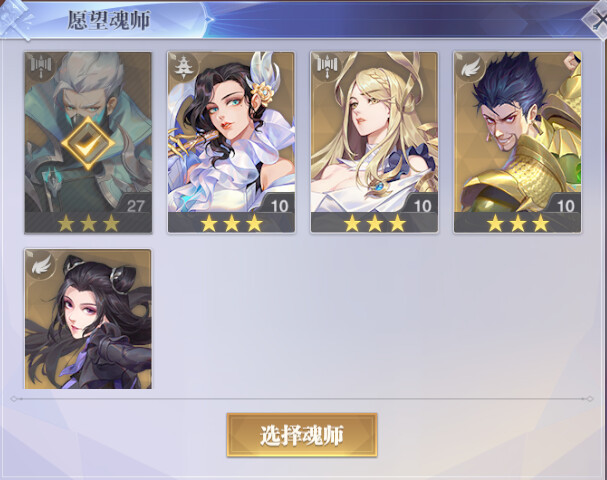607x480 pixels.
Task: Click the hammer emblem beside 愿望魂师 title
Action: click(x=17, y=19)
